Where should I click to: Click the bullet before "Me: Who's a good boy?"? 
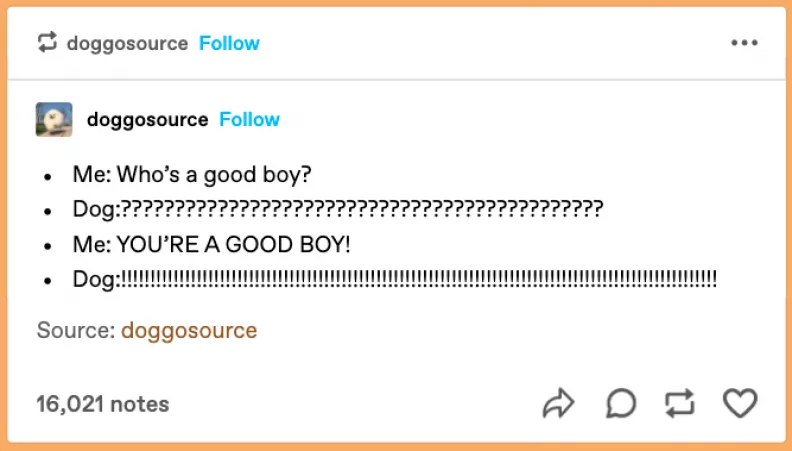47,177
